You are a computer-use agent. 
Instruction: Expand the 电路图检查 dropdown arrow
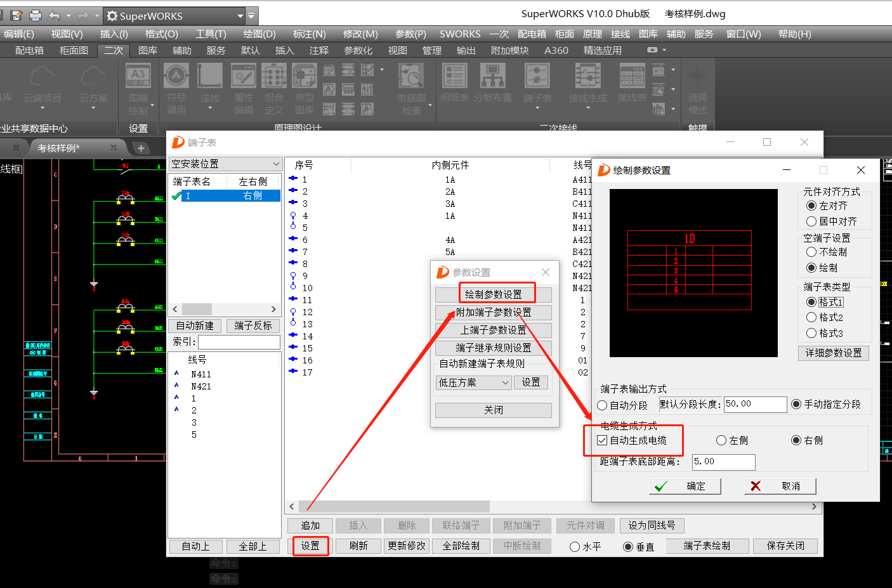coord(430,105)
